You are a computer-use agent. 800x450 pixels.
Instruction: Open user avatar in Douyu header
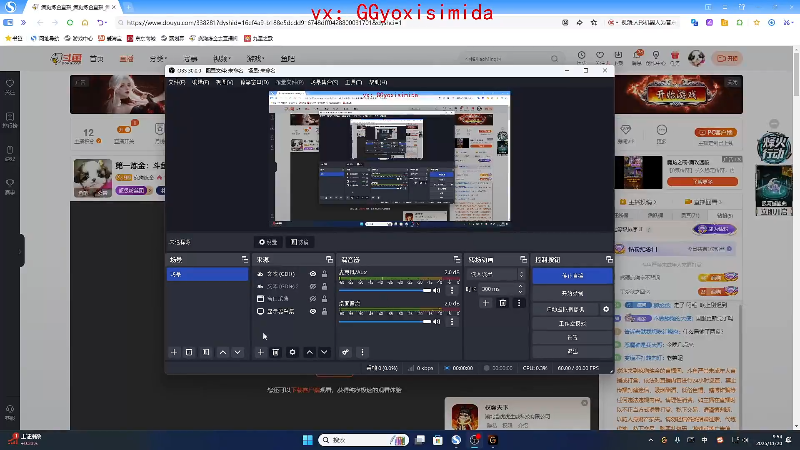click(x=696, y=58)
